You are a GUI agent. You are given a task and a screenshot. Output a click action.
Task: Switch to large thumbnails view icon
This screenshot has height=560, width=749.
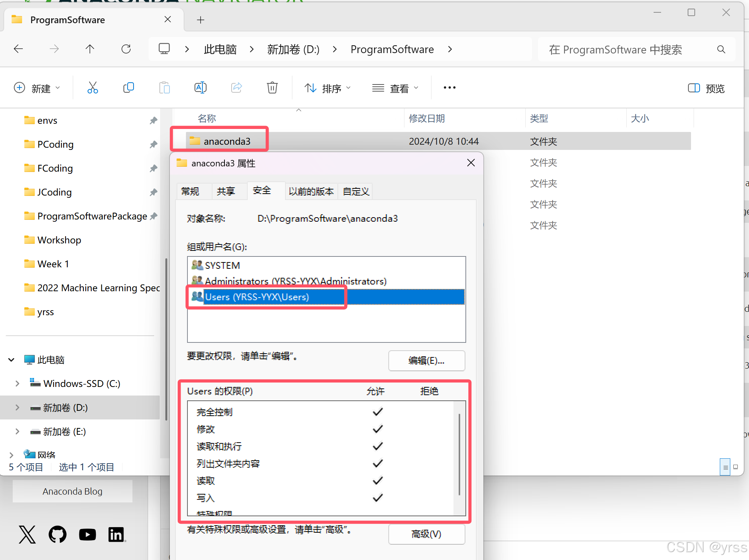tap(736, 467)
